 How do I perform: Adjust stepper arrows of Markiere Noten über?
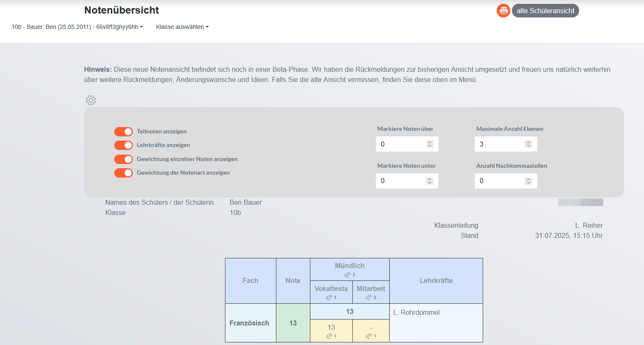click(x=430, y=144)
